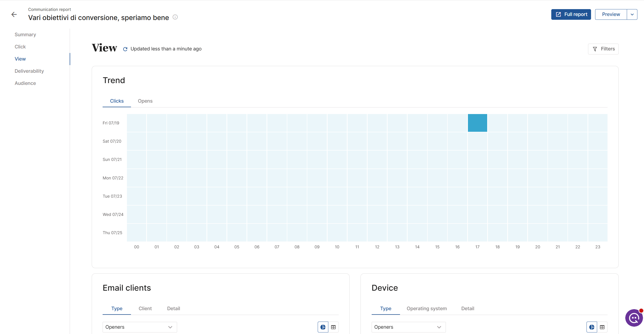Click the 'Wed 07/24' row label
Screen dimensions: 644x334
pos(113,214)
